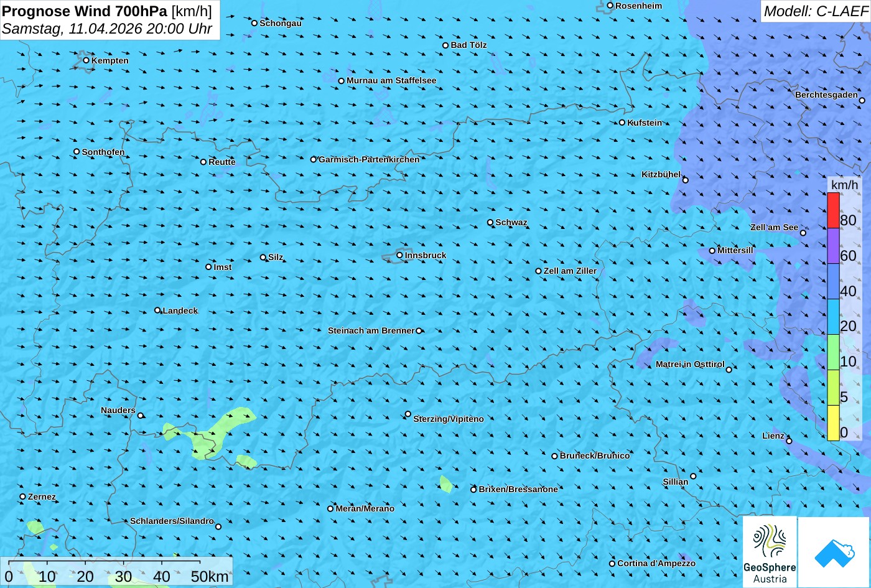
Task: Click the Matrei in Osttirol dot
Action: pyautogui.click(x=729, y=370)
